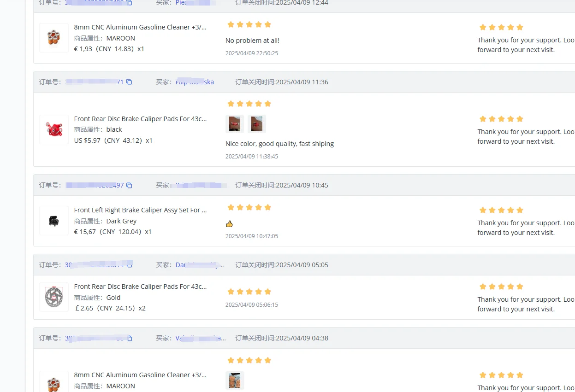The height and width of the screenshot is (392, 575).
Task: Open first review photo of red caliper
Action: pos(235,124)
